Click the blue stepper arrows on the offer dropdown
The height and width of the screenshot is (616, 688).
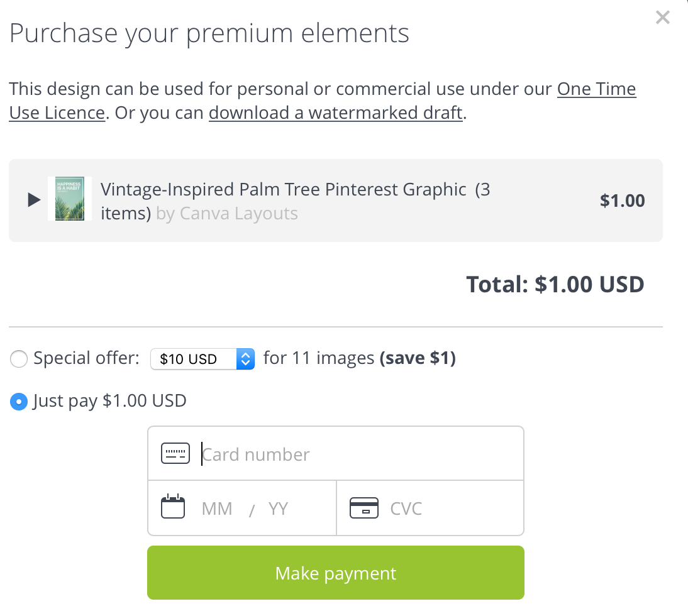(245, 359)
